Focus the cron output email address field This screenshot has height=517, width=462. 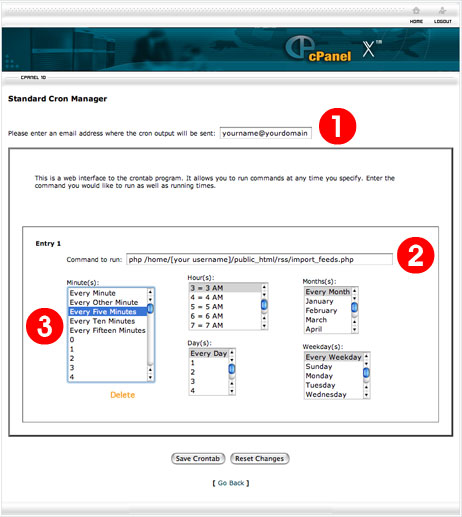coord(265,133)
